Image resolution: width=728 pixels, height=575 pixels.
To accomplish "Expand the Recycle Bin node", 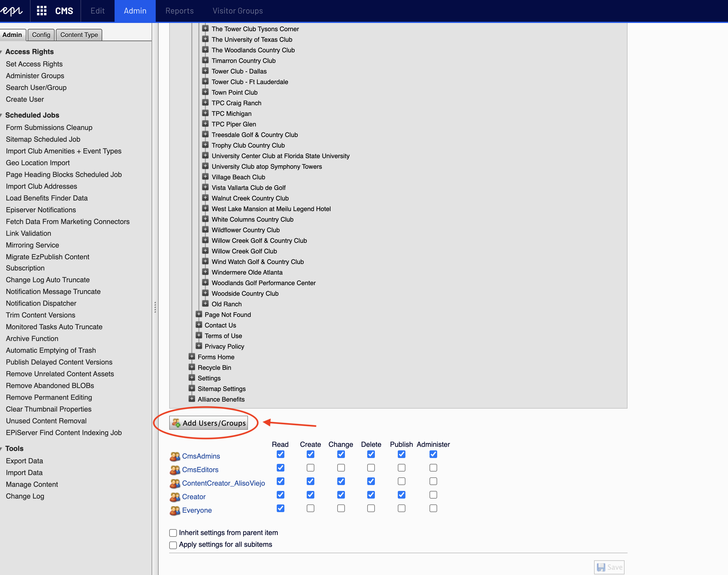I will point(192,367).
